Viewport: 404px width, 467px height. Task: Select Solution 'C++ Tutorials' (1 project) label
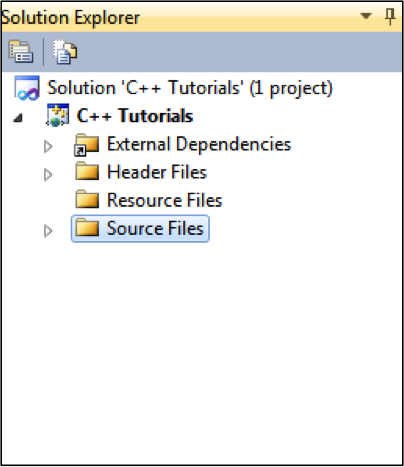coord(190,88)
